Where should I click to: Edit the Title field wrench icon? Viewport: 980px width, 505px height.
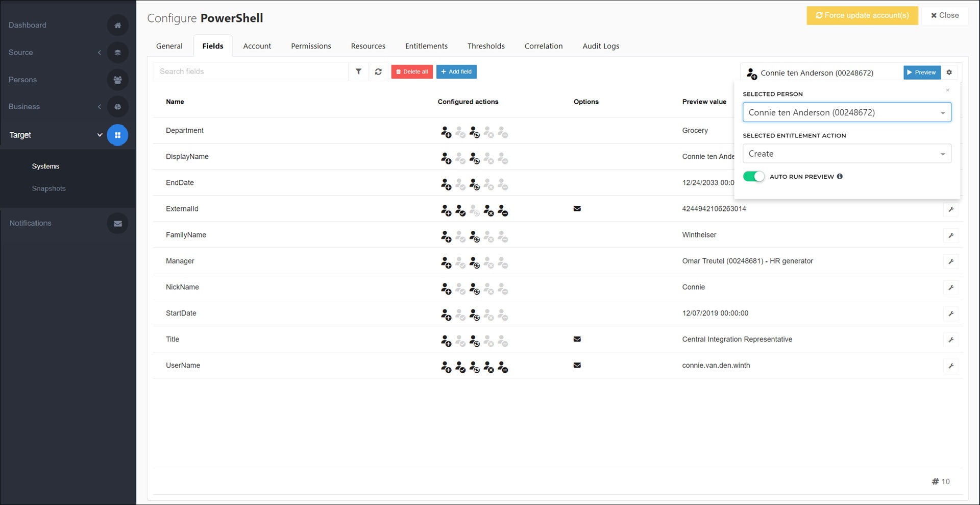click(951, 340)
